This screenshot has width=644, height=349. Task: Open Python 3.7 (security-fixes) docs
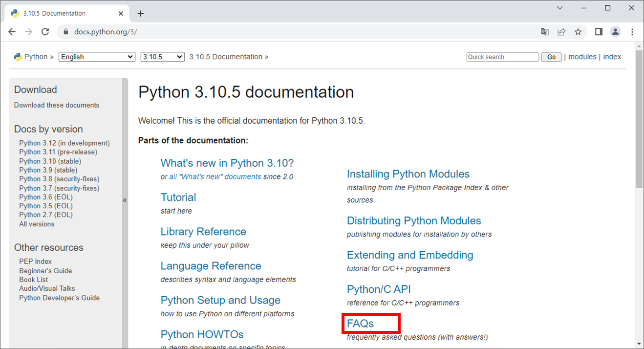(x=59, y=188)
